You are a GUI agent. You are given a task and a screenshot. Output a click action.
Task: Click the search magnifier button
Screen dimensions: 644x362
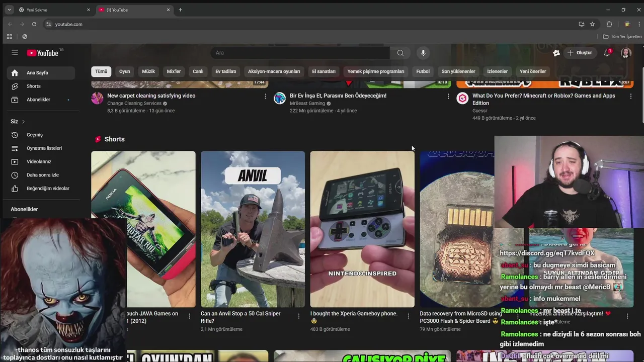pyautogui.click(x=400, y=53)
